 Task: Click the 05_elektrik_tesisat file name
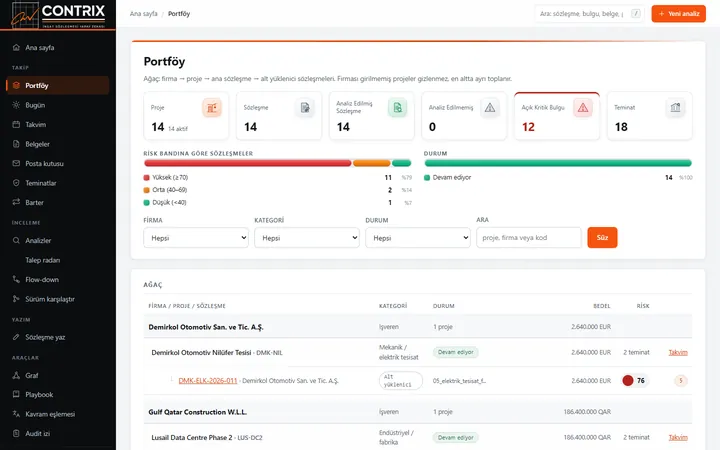click(459, 381)
